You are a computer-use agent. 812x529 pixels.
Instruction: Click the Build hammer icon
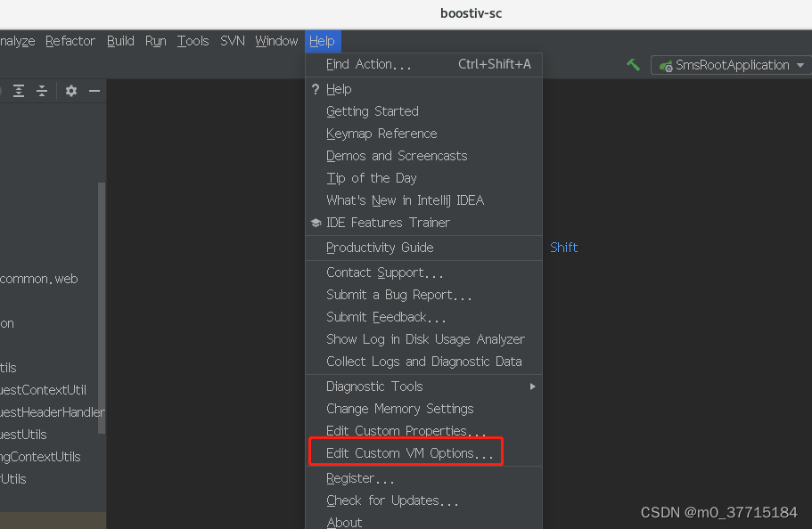click(x=635, y=64)
